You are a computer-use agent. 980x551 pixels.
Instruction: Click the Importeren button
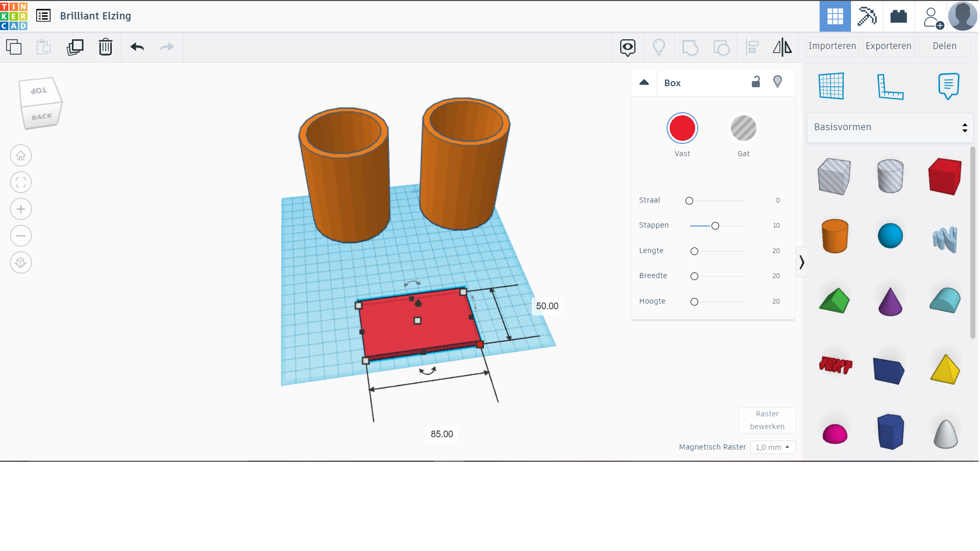(832, 46)
